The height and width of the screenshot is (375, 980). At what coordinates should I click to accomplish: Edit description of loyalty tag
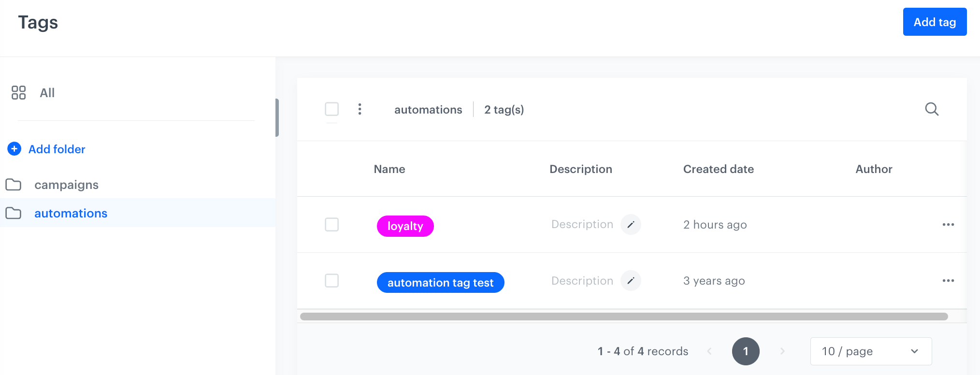631,225
